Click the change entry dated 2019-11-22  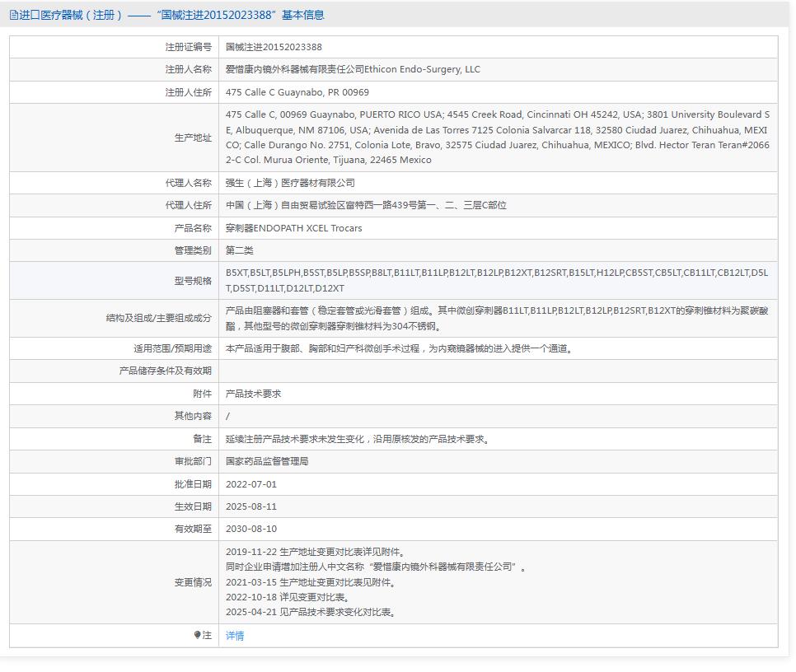click(x=315, y=552)
